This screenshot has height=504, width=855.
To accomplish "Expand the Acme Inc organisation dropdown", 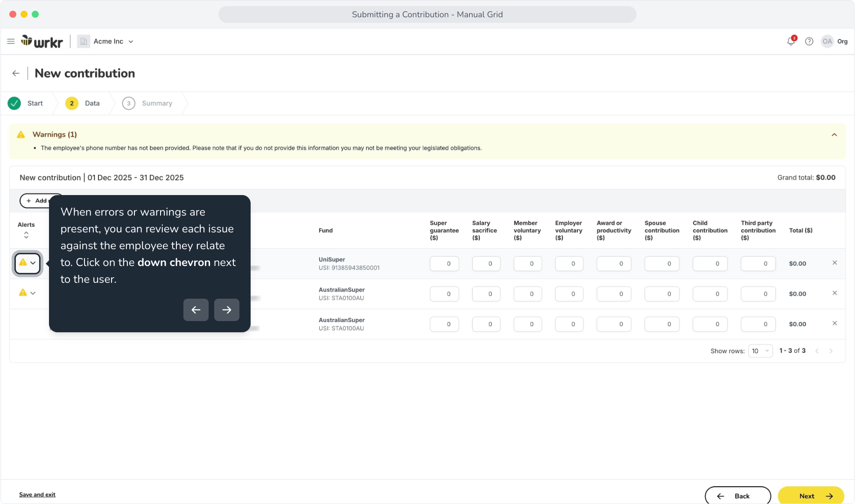I will click(131, 42).
